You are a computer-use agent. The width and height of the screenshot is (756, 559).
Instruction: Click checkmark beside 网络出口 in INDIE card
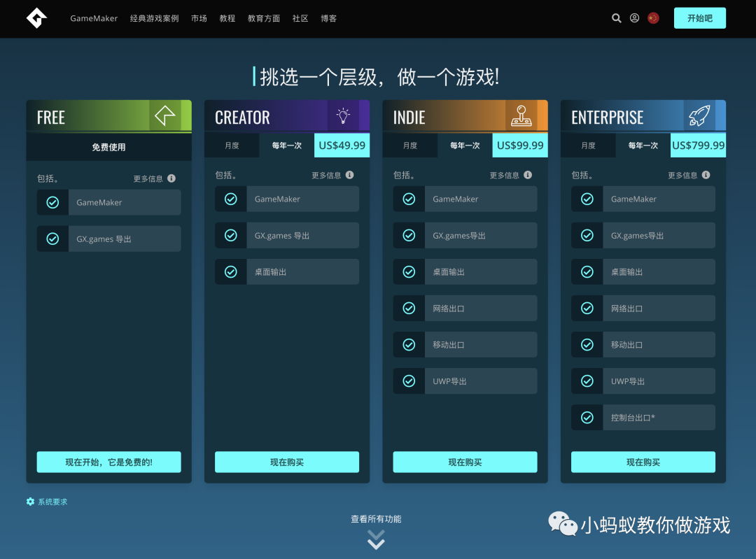[409, 308]
